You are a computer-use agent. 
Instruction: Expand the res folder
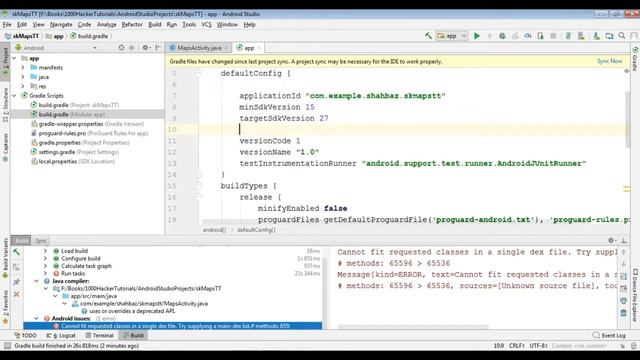pyautogui.click(x=23, y=86)
